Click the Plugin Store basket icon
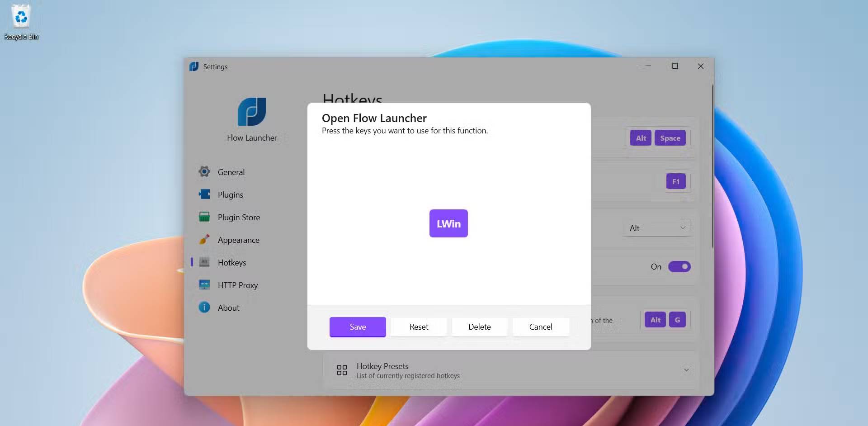The width and height of the screenshot is (868, 426). coord(204,217)
